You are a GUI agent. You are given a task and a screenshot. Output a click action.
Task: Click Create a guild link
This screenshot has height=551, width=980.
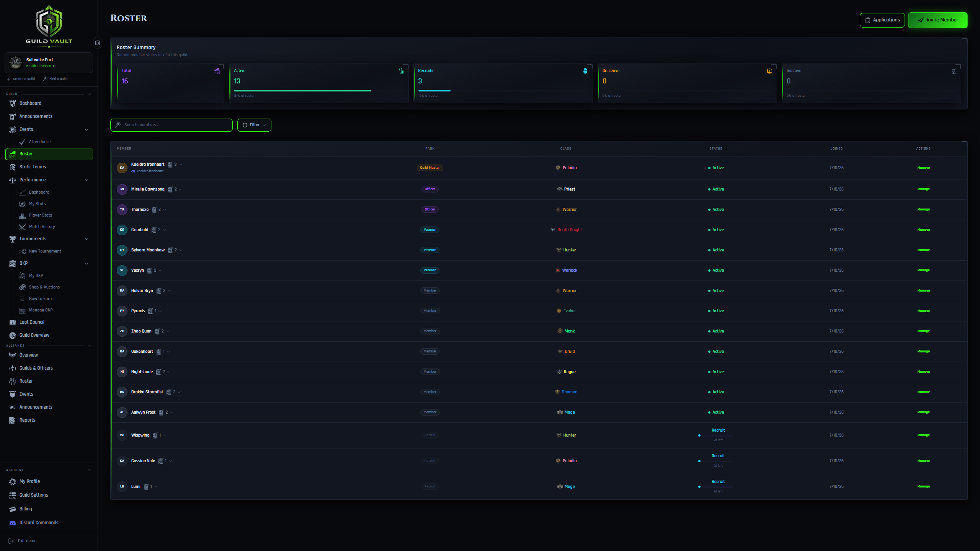click(x=21, y=79)
